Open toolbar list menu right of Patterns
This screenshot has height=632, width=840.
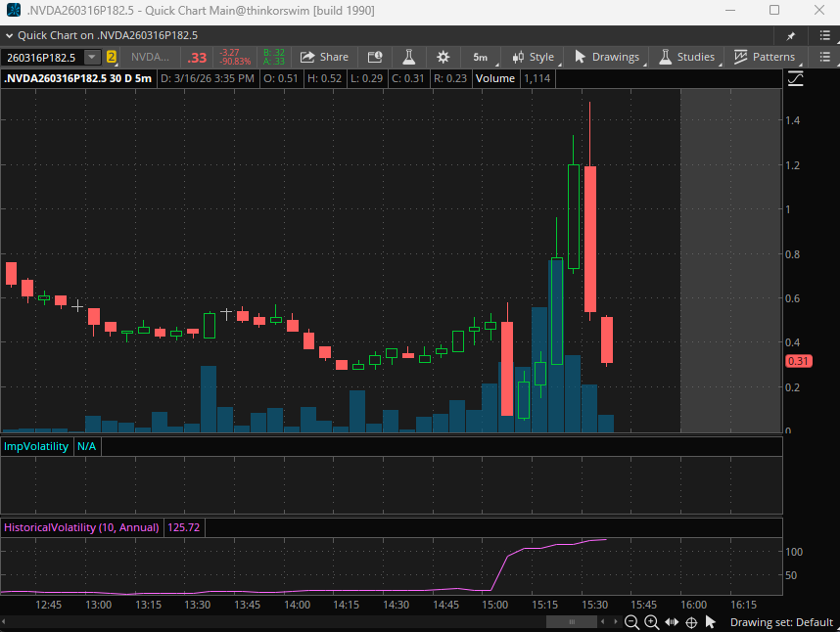[x=825, y=57]
